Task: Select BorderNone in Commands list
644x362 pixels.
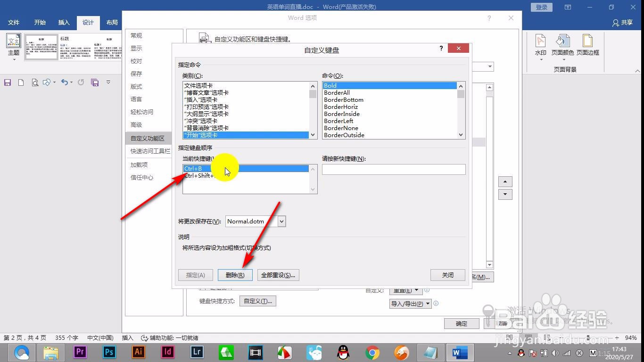Action: tap(389, 128)
